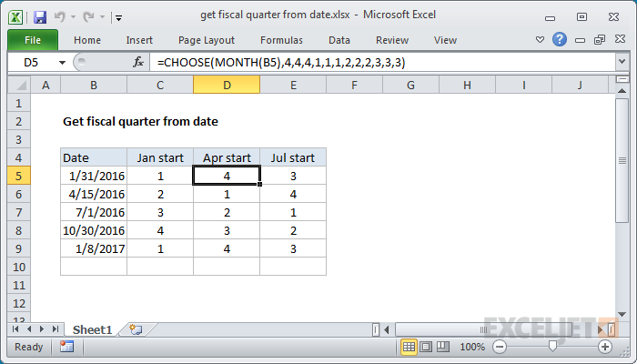Viewport: 637px width, 364px height.
Task: Select row 9 header
Action: tap(19, 248)
